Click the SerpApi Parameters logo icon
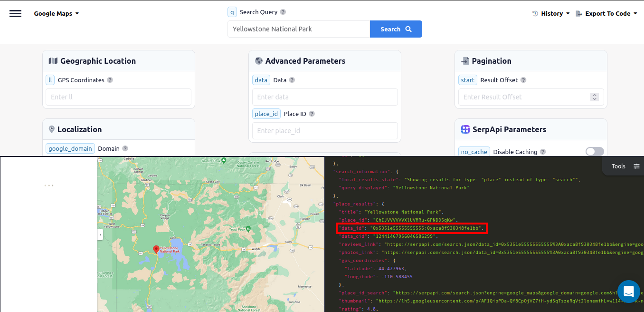644x312 pixels. tap(465, 129)
